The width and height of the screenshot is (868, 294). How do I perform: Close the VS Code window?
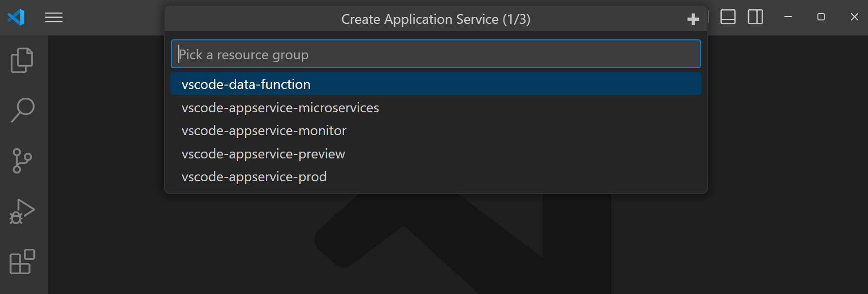[854, 17]
